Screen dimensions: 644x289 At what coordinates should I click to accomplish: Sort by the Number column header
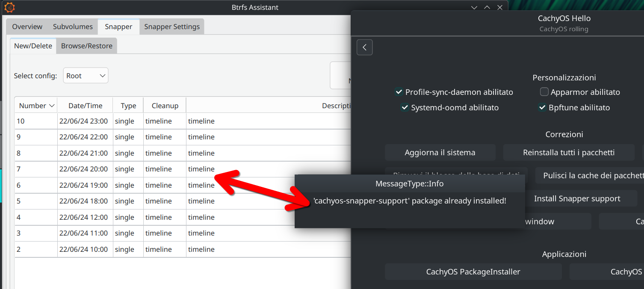click(36, 106)
